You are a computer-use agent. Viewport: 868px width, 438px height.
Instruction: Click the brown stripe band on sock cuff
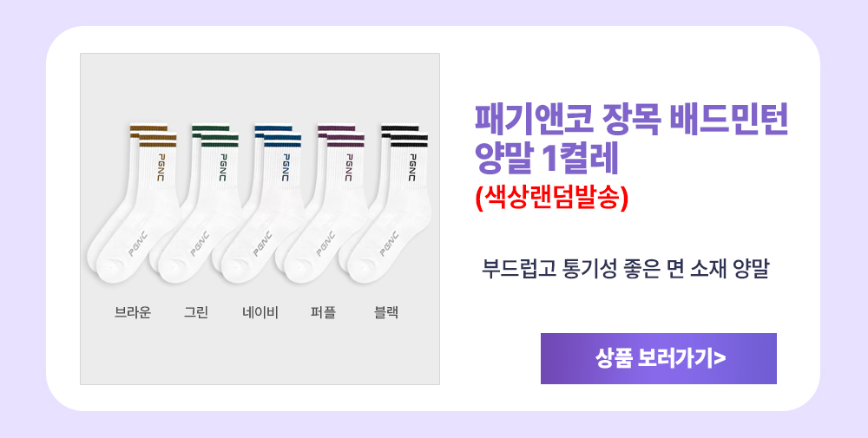[x=158, y=141]
